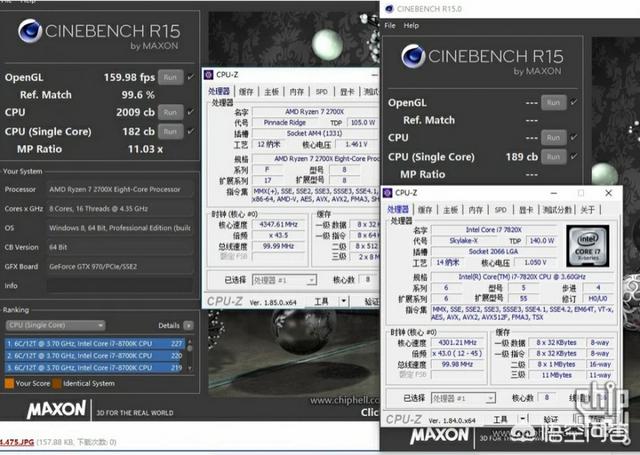Select first i7-8700K ranking entry scoring 227
Screen dimensions: 640x455
coord(94,344)
